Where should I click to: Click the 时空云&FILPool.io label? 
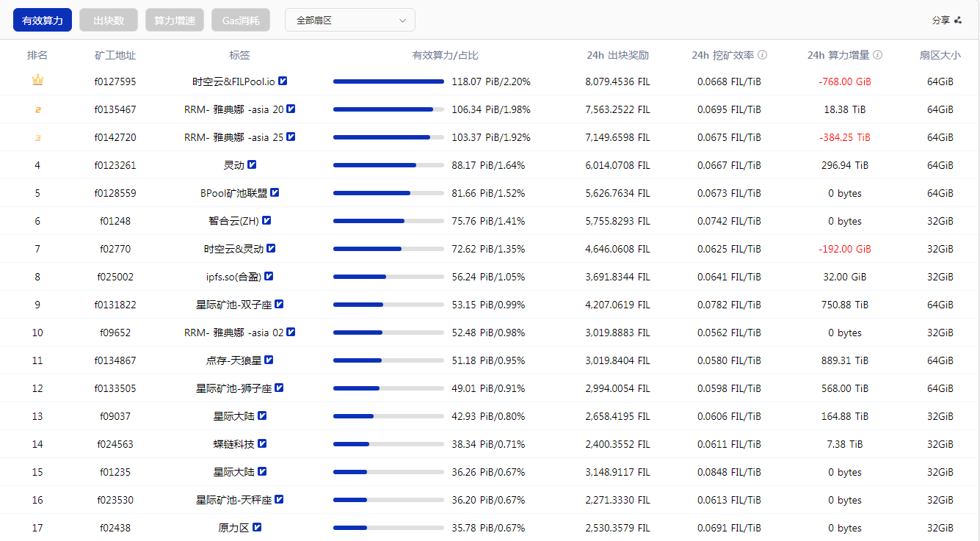point(233,81)
